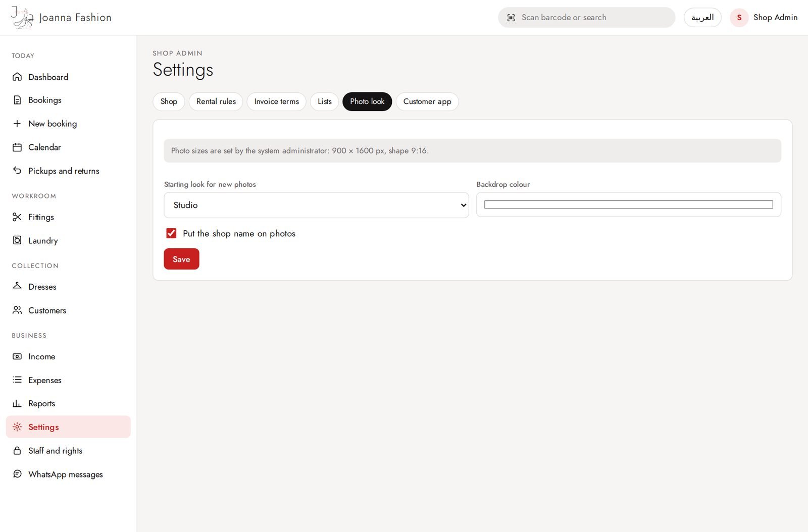This screenshot has height=532, width=808.
Task: Click the Expenses list icon
Action: (x=17, y=380)
